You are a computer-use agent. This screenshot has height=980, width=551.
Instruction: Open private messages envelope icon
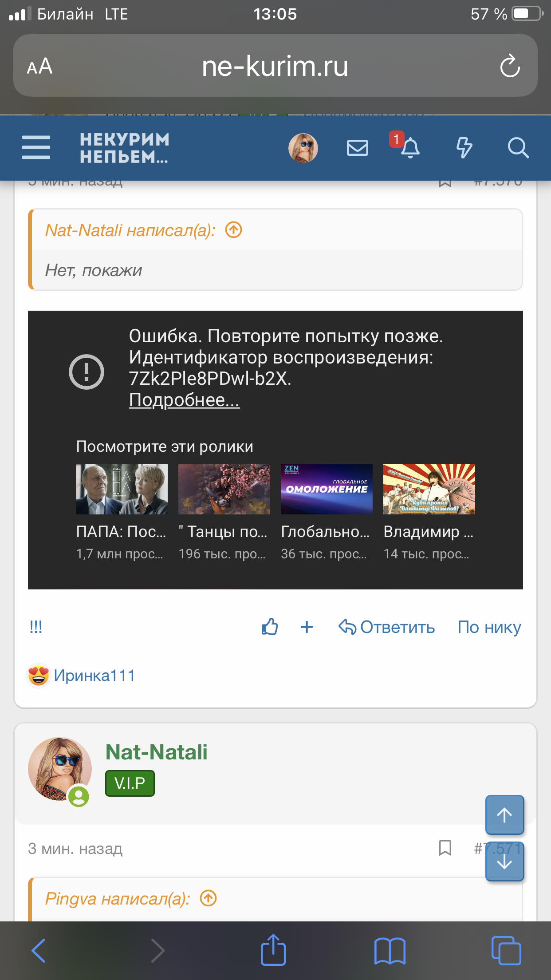pyautogui.click(x=357, y=148)
